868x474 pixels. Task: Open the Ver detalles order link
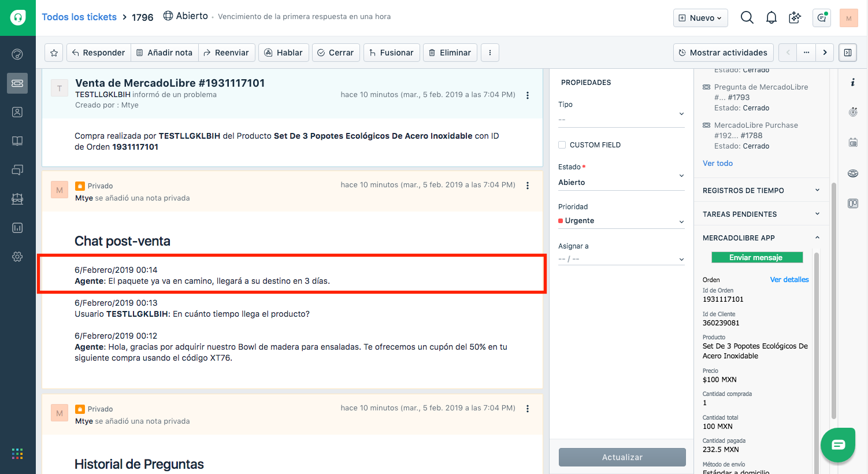[789, 280]
